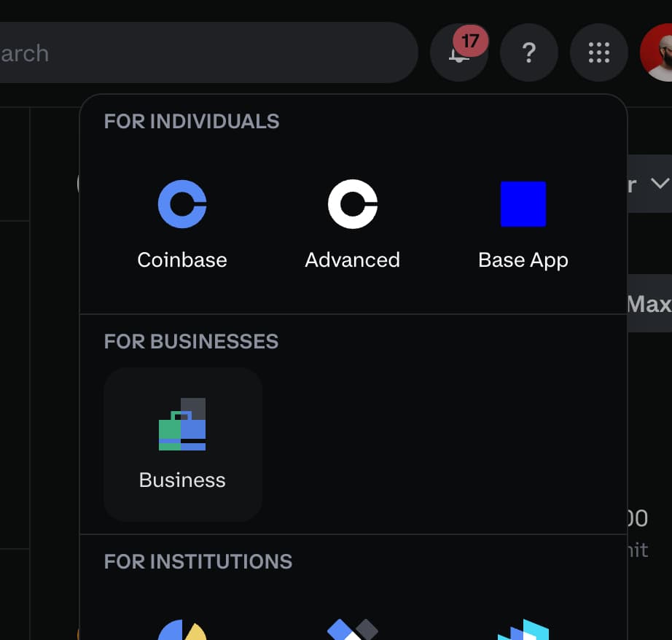The height and width of the screenshot is (640, 672).
Task: Choose the "Coinbase" text label
Action: pyautogui.click(x=182, y=260)
